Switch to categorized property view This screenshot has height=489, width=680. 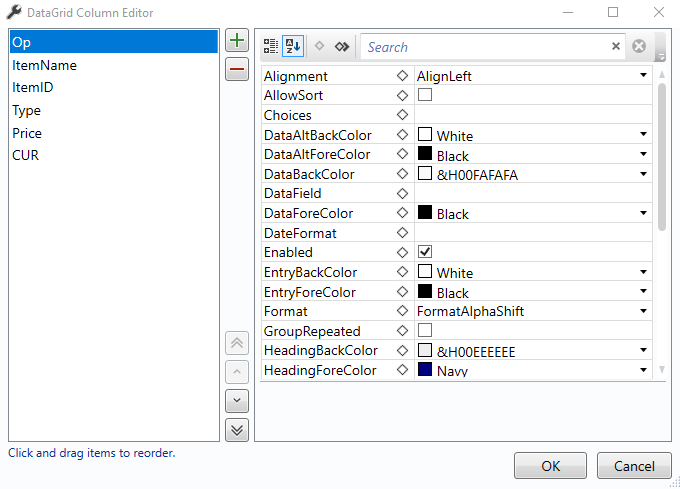coord(271,46)
